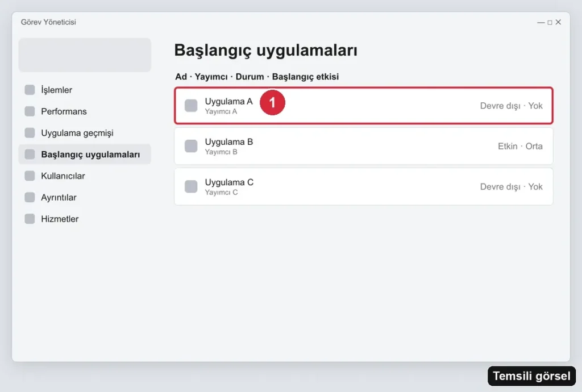Select Başlangıç uygulamaları in the sidebar
Image resolution: width=582 pixels, height=392 pixels.
[x=85, y=155]
